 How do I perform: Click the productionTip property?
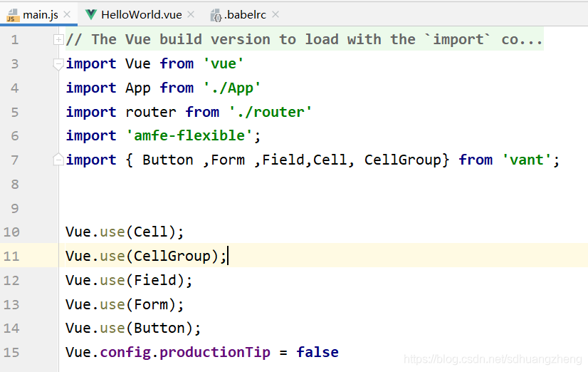coord(215,352)
